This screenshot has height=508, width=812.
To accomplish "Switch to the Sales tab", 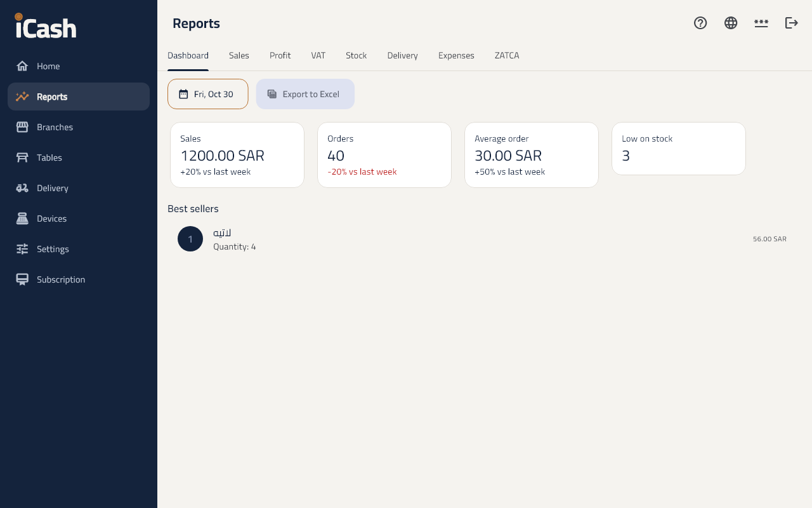I will click(x=239, y=55).
